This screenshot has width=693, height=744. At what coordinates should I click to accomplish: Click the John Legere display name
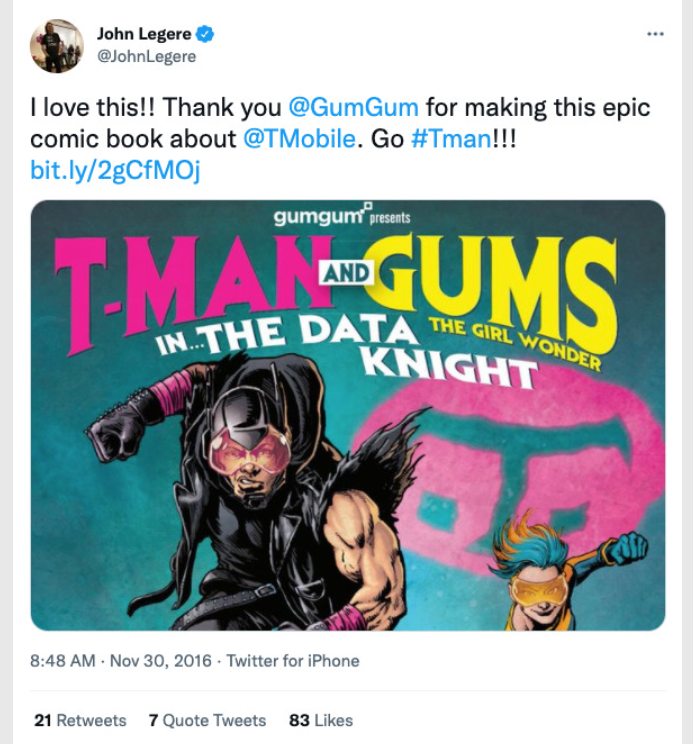(x=144, y=34)
